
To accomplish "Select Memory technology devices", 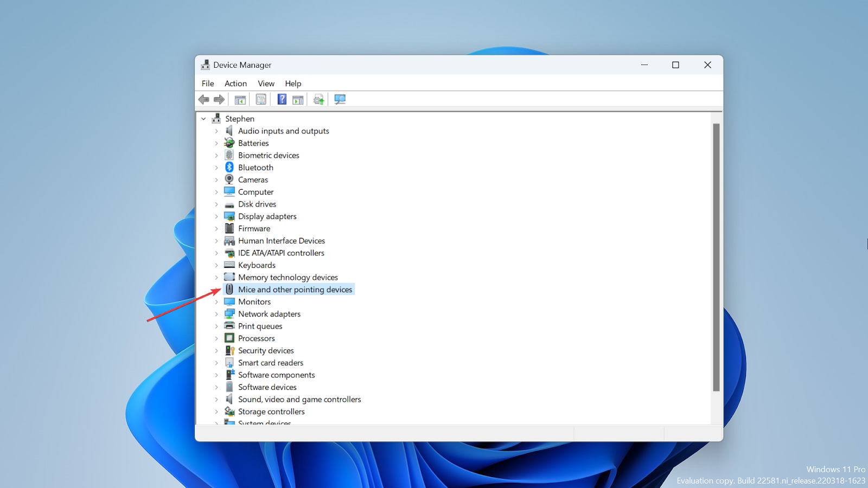I will tap(288, 277).
